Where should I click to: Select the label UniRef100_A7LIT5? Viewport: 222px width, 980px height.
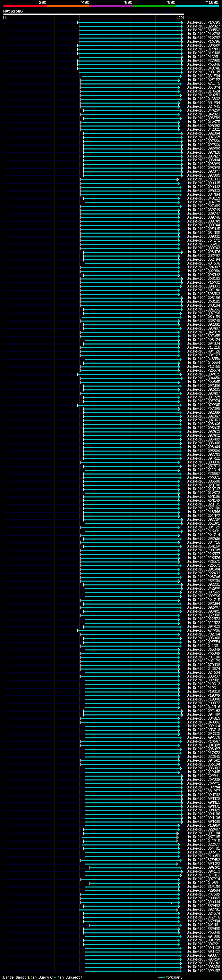pos(203,83)
